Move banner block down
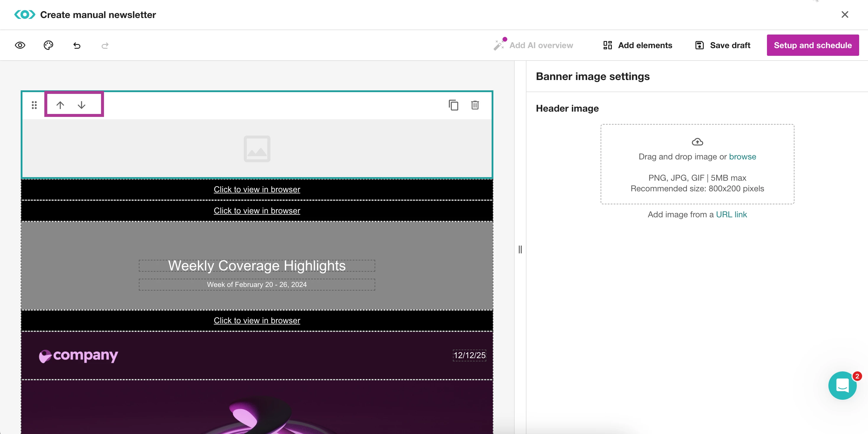 (82, 105)
